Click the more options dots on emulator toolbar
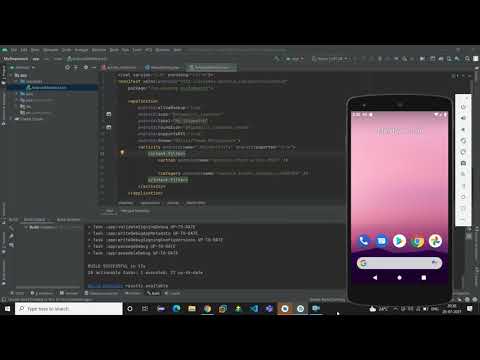 pyautogui.click(x=463, y=219)
